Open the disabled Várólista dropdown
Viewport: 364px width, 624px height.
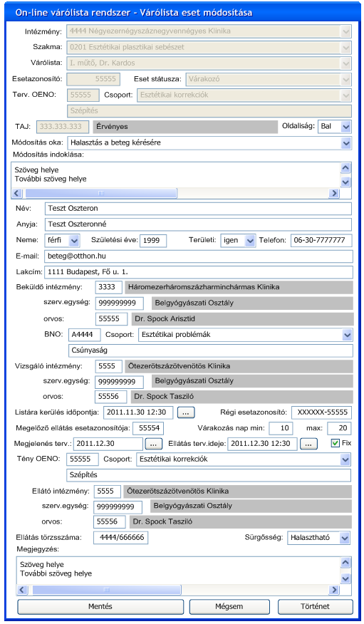pos(209,63)
